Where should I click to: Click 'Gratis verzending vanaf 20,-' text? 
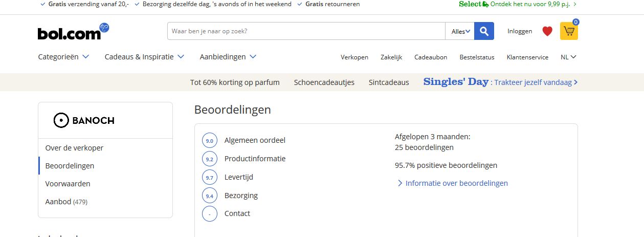[88, 4]
